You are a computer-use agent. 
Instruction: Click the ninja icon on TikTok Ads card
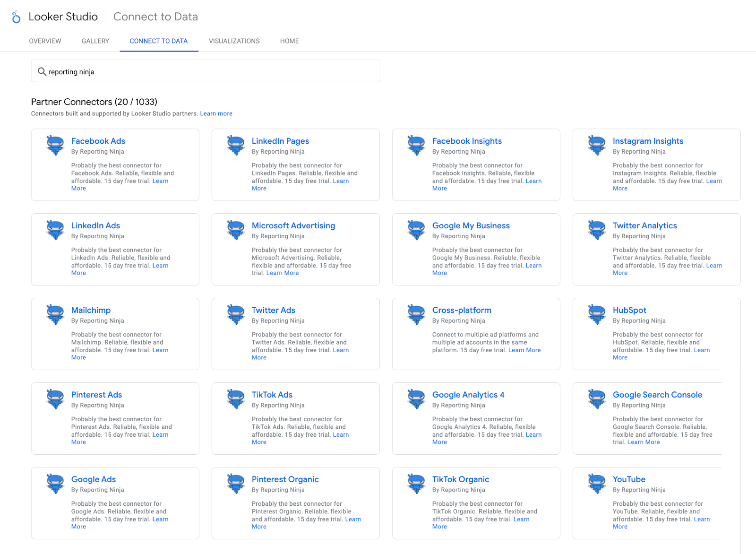(236, 399)
